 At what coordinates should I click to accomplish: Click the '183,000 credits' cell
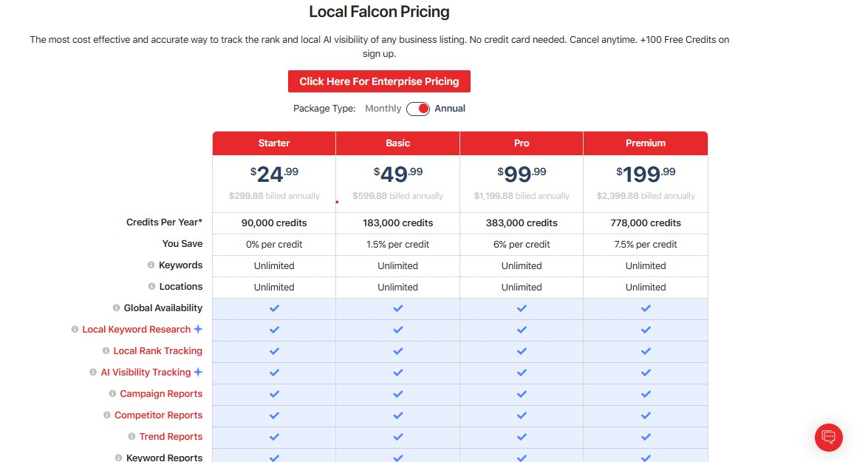tap(398, 222)
